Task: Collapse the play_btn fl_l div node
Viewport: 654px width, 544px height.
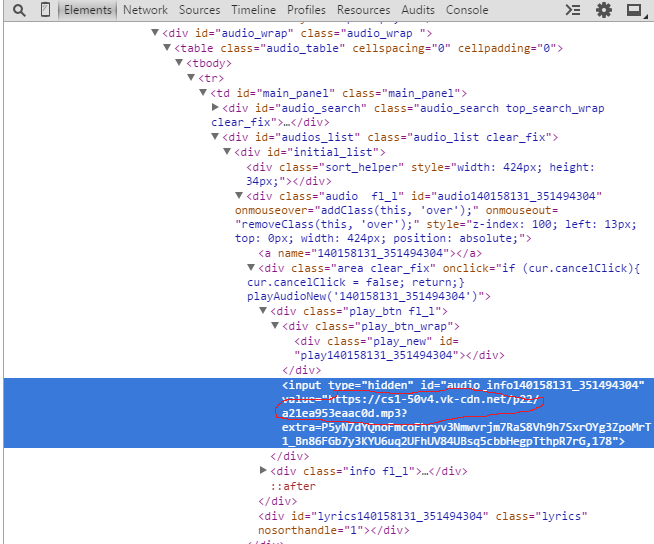Action: click(x=263, y=310)
